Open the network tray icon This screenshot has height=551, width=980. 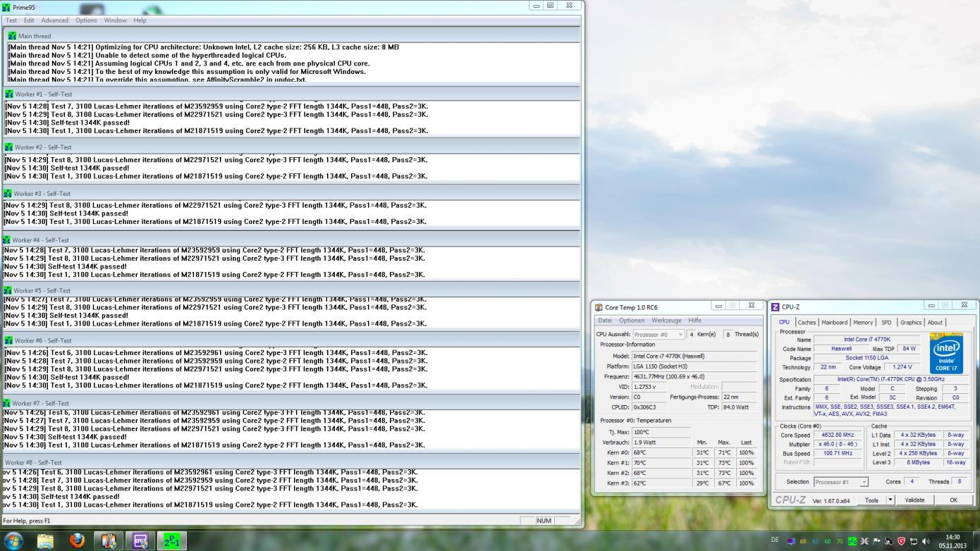click(914, 541)
